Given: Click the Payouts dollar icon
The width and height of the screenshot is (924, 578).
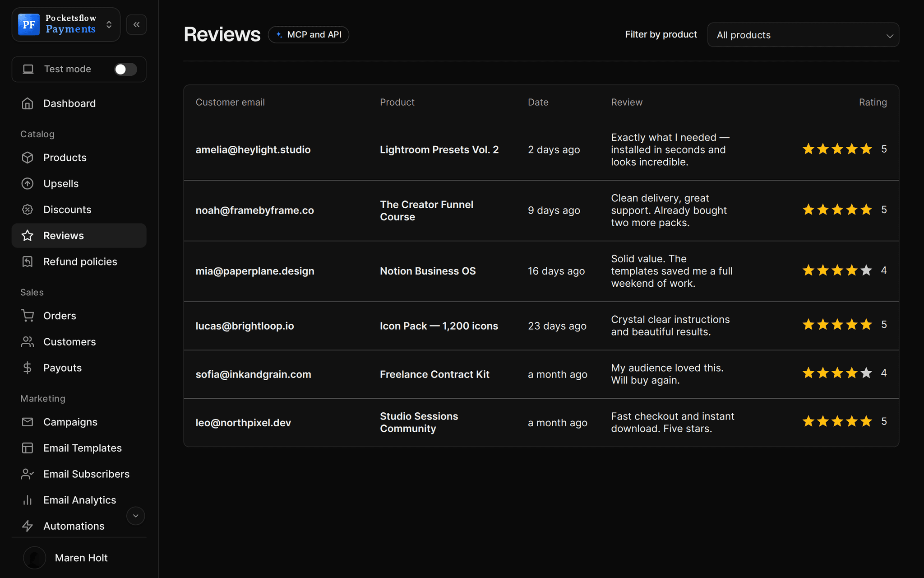Looking at the screenshot, I should [28, 368].
